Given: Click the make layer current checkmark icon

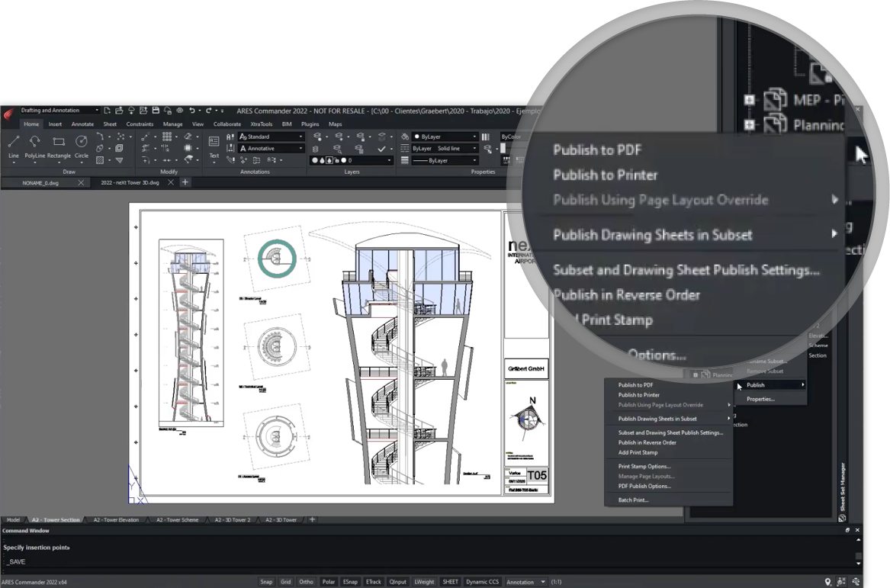Looking at the screenshot, I should pyautogui.click(x=381, y=149).
